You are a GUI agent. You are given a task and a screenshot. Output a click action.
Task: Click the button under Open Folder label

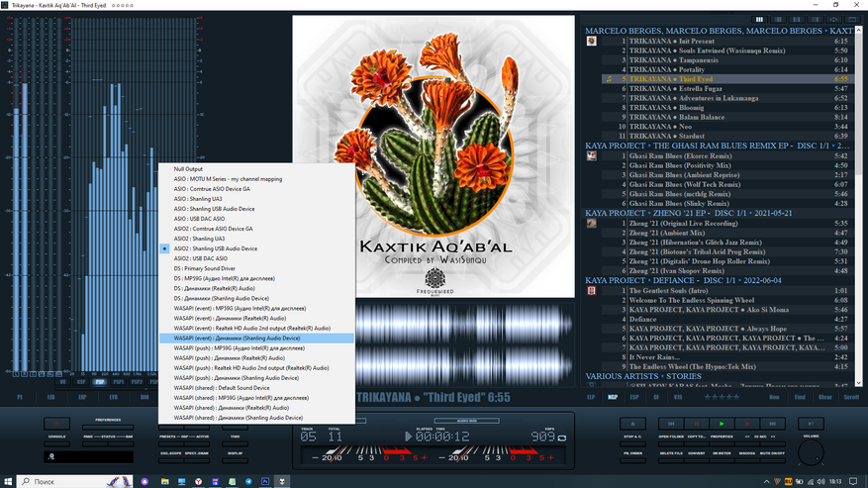coord(671,443)
